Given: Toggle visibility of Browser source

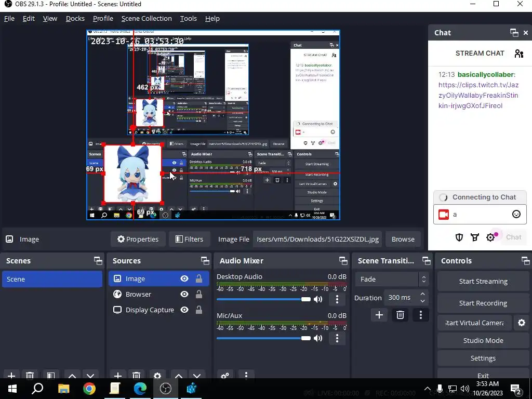Looking at the screenshot, I should [184, 294].
